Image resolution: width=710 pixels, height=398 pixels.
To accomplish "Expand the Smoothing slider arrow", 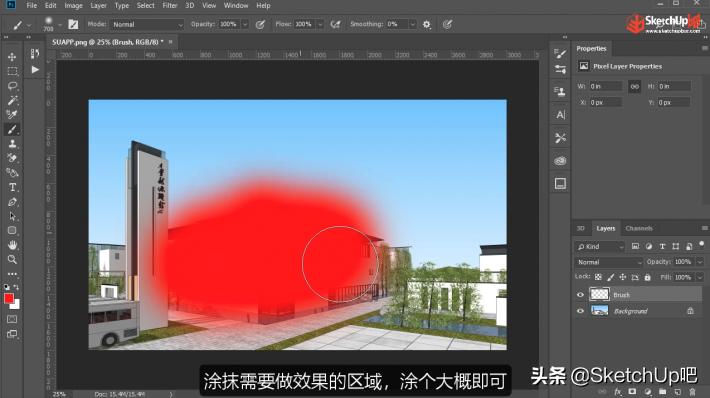I will pyautogui.click(x=413, y=24).
